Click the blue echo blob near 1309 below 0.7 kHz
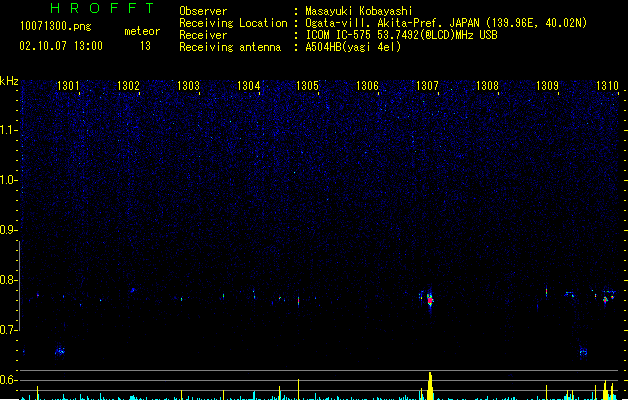This screenshot has width=629, height=400. 583,352
